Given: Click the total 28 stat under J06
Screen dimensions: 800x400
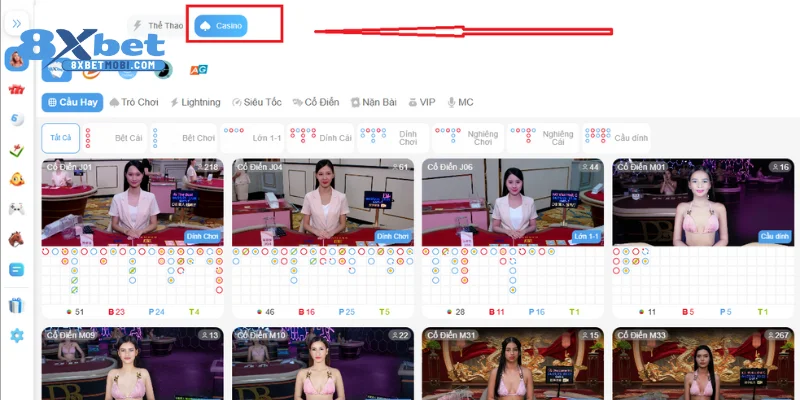Looking at the screenshot, I should [456, 312].
